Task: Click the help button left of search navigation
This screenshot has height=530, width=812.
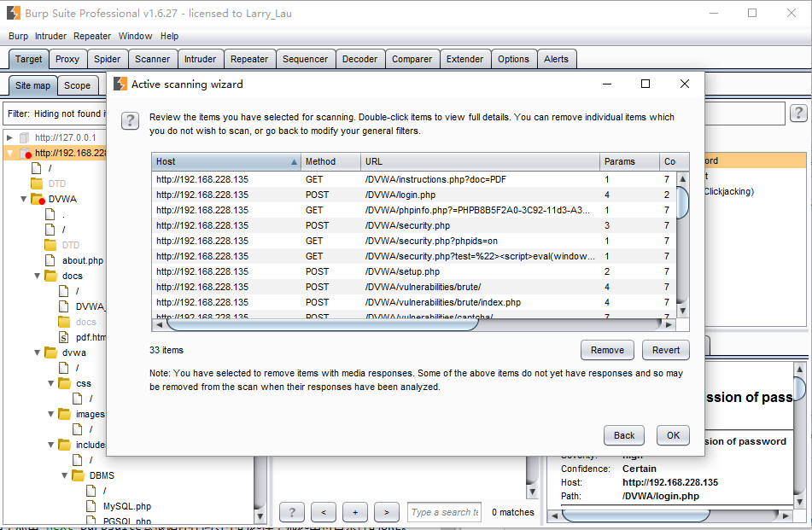Action: click(x=292, y=512)
